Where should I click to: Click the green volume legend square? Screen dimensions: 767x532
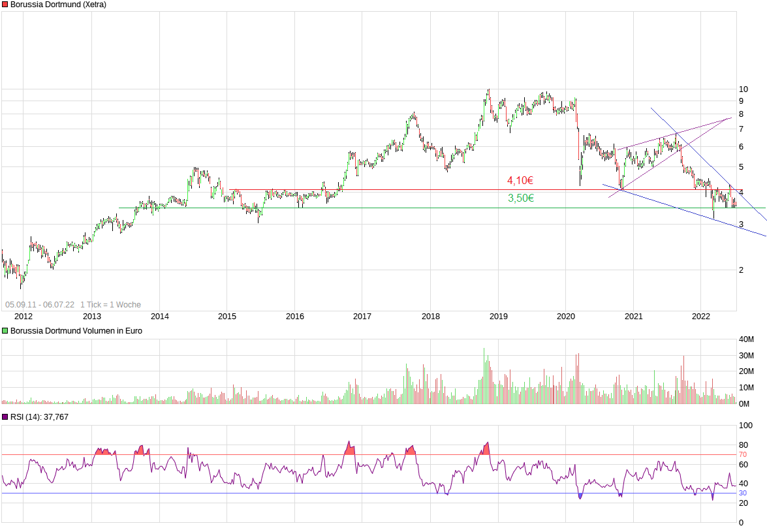click(5, 331)
